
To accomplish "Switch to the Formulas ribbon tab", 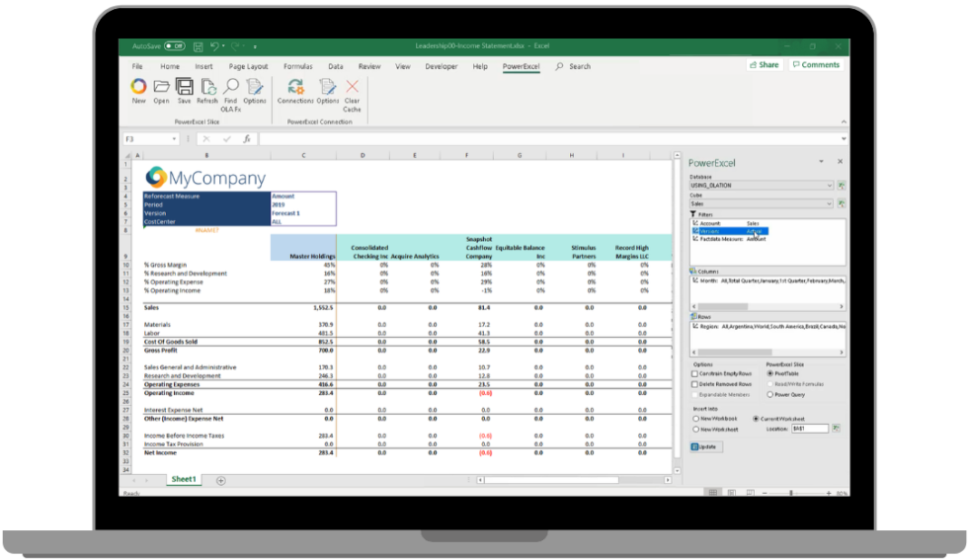I will tap(297, 66).
